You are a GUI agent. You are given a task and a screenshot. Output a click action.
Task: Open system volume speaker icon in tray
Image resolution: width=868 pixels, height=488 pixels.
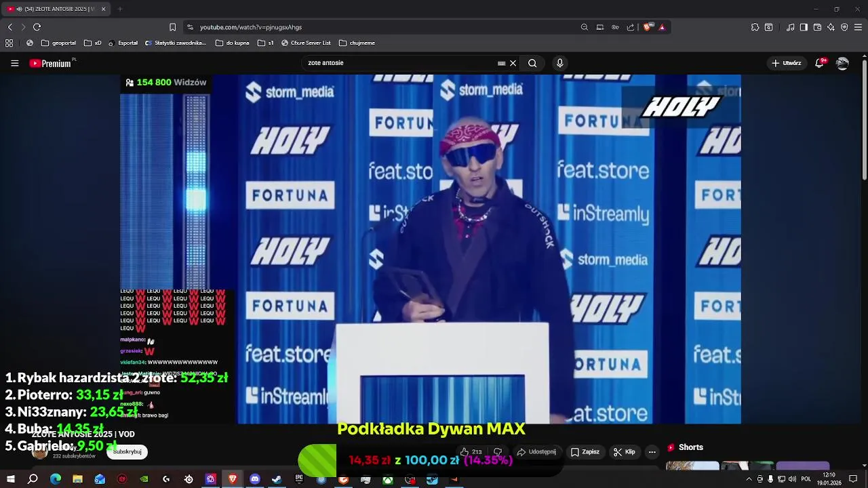792,479
